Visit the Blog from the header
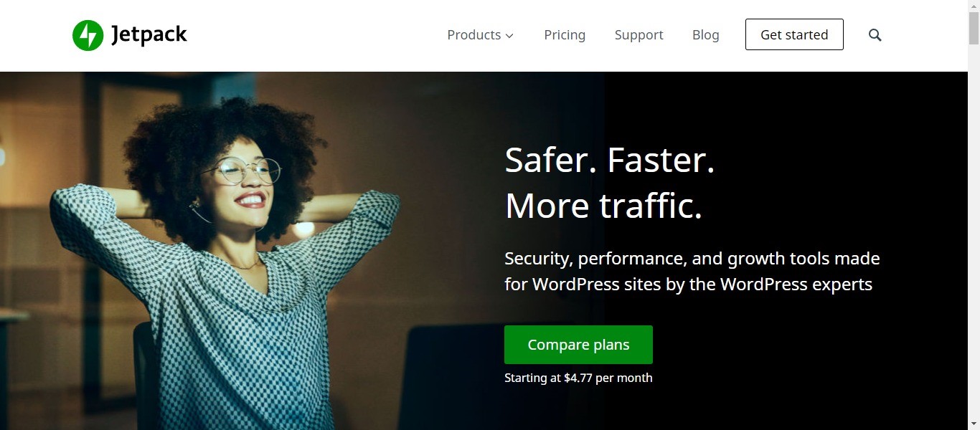 point(705,34)
